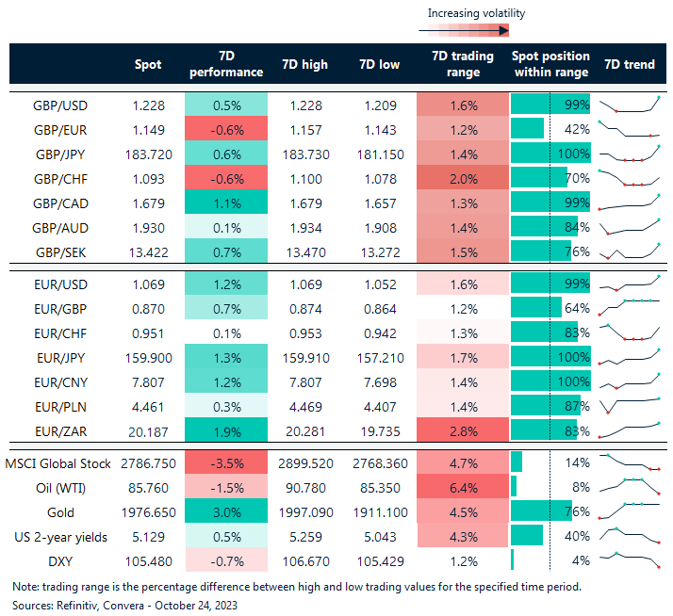Click the MSCI -3.5% performance cell
Viewport: 673px width, 616px height.
tap(226, 462)
